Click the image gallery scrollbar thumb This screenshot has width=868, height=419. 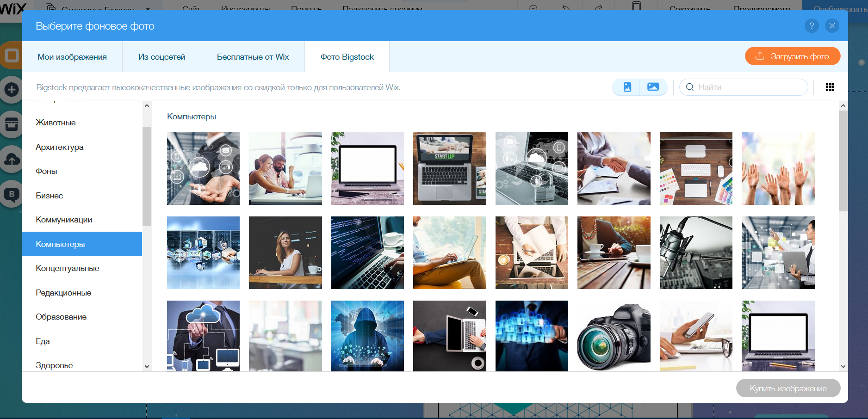tap(843, 161)
